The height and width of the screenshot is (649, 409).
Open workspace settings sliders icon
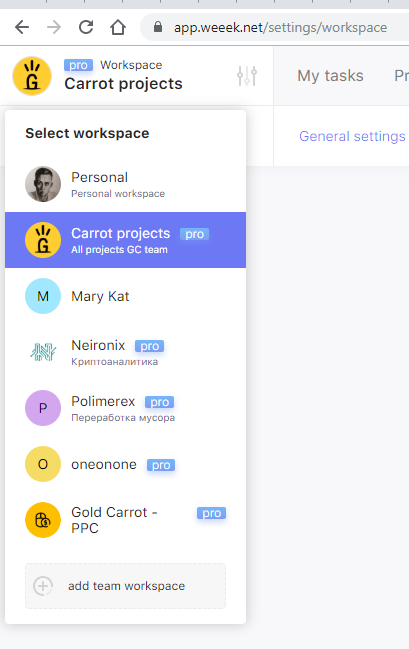[247, 76]
